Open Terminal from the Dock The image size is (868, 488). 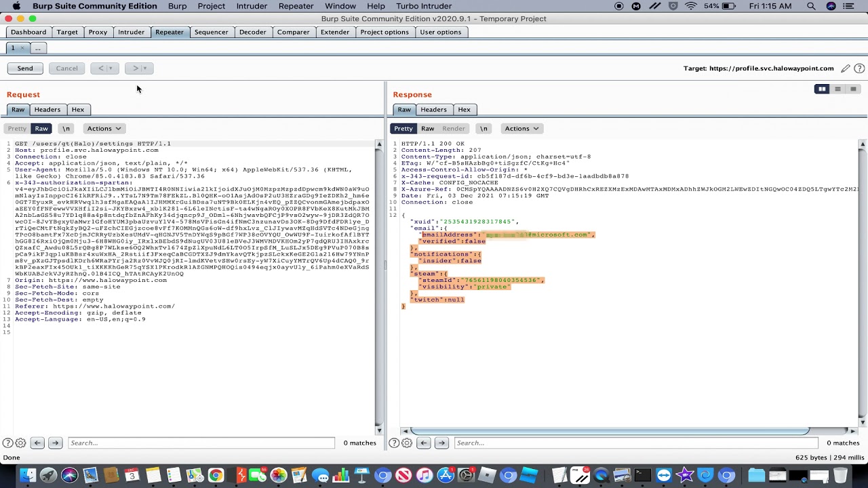coord(642,476)
